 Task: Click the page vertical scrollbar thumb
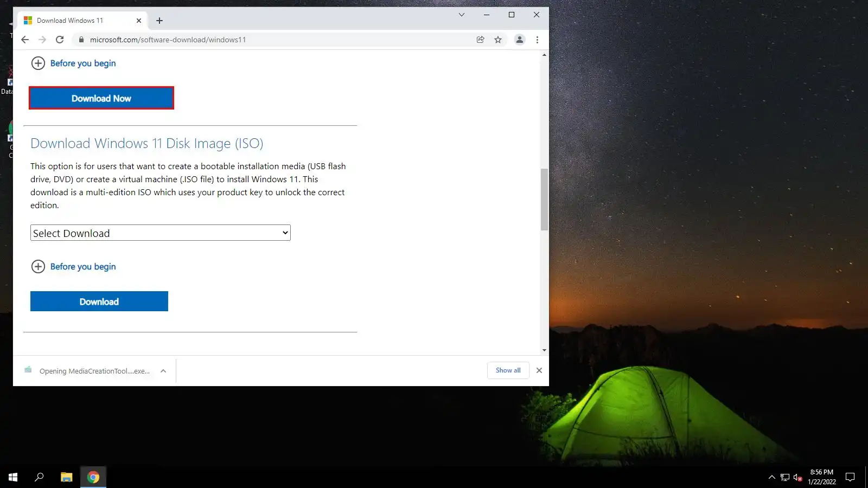(x=544, y=200)
